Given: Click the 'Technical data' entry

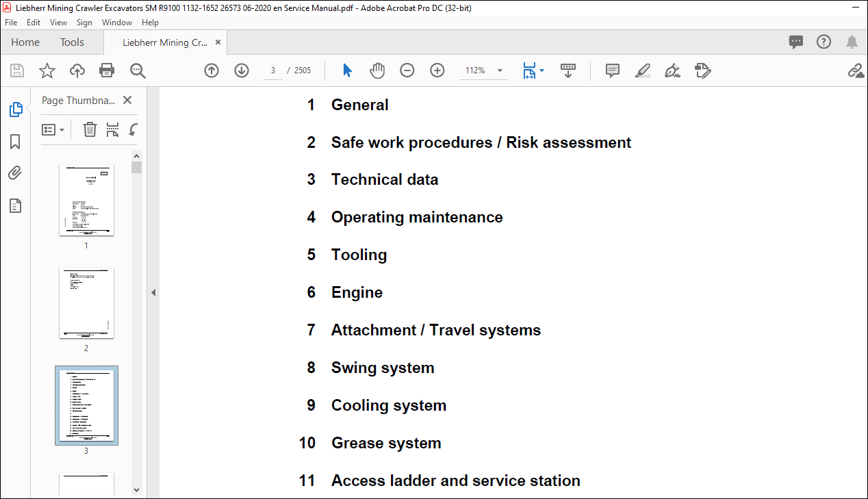Looking at the screenshot, I should (x=385, y=179).
